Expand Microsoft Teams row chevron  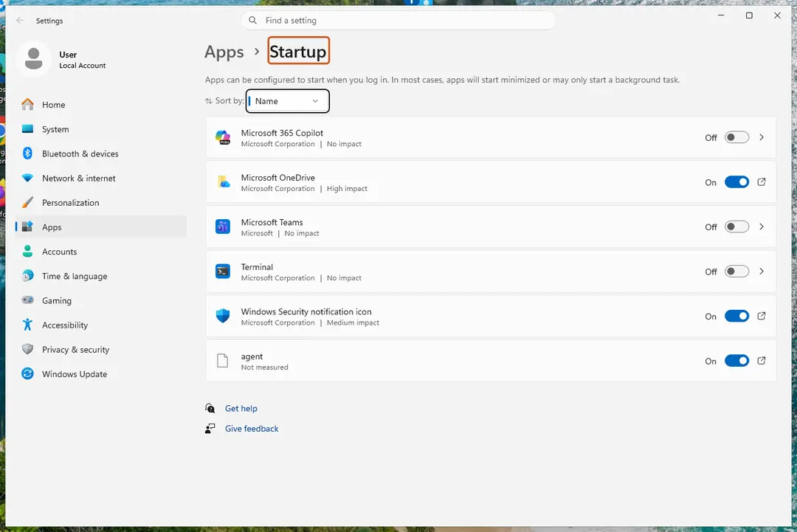[x=762, y=227]
